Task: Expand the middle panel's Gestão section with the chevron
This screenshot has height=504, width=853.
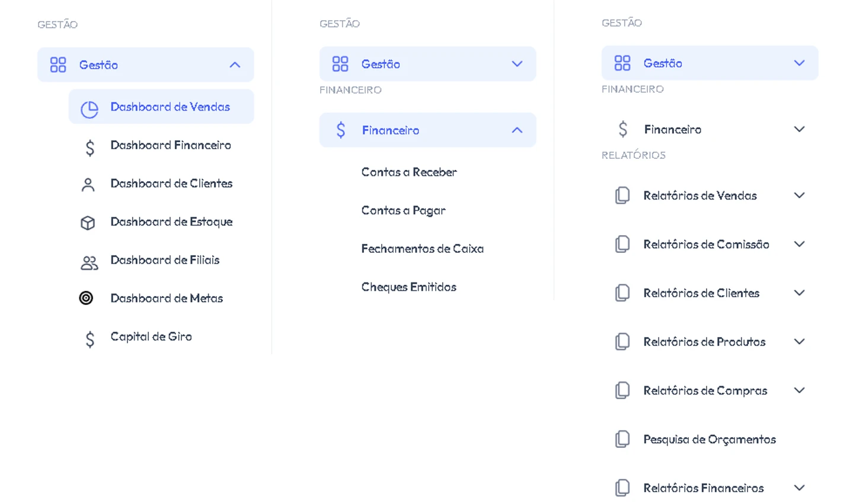Action: [517, 64]
